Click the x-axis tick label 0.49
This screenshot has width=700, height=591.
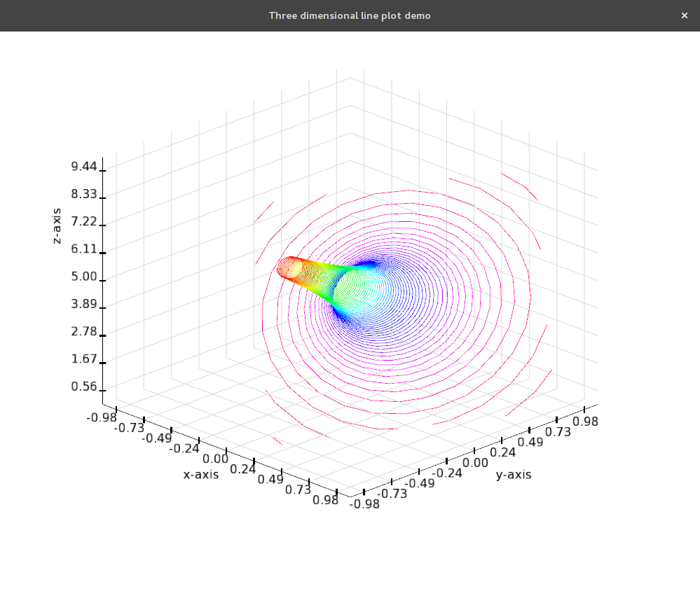pyautogui.click(x=270, y=480)
